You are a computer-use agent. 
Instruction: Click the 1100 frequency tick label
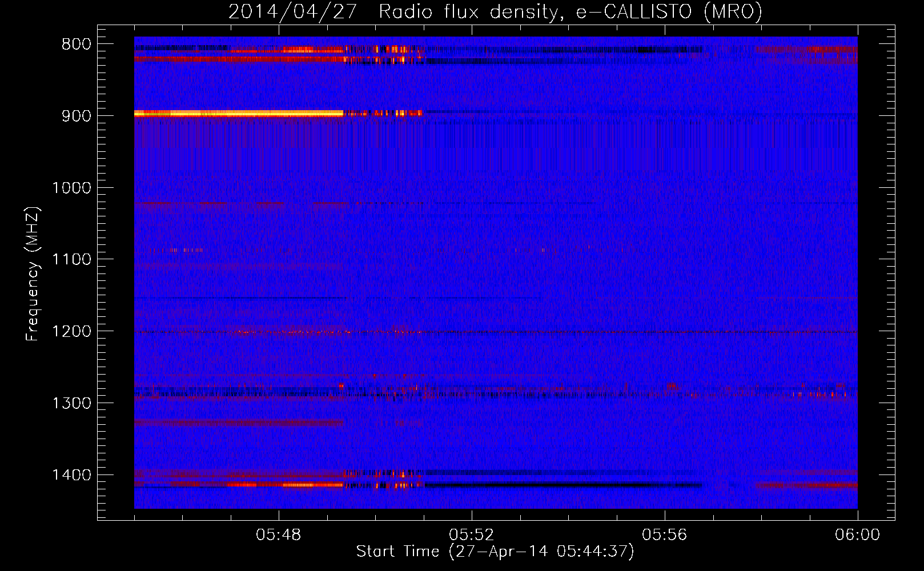[x=71, y=260]
